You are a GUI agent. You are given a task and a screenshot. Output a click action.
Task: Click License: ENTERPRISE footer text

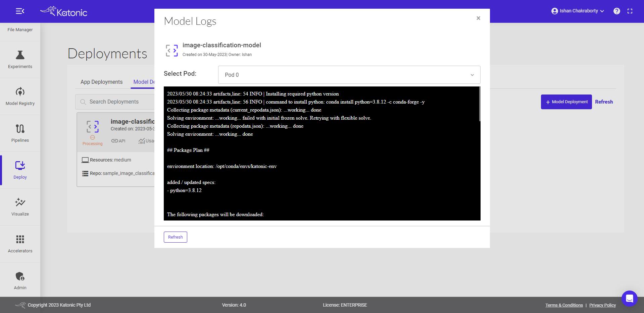pos(345,305)
